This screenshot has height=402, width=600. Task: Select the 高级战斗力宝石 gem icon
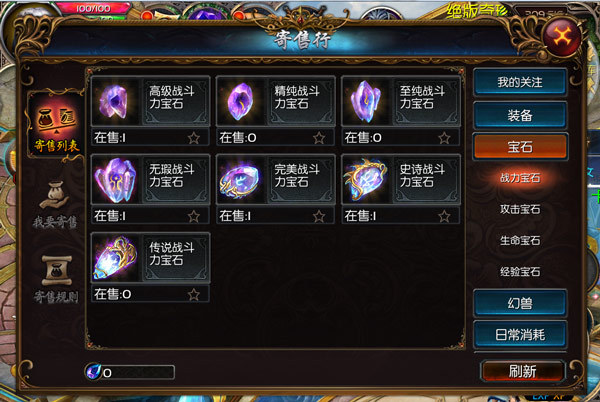[x=115, y=101]
